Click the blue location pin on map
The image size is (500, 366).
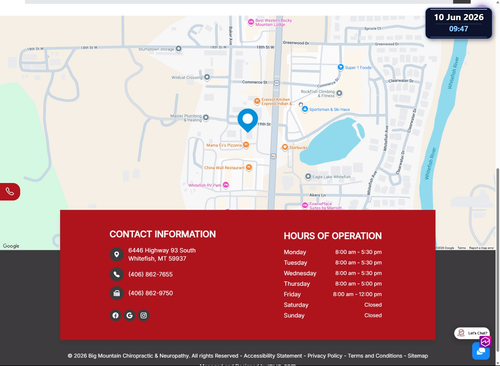(x=248, y=120)
